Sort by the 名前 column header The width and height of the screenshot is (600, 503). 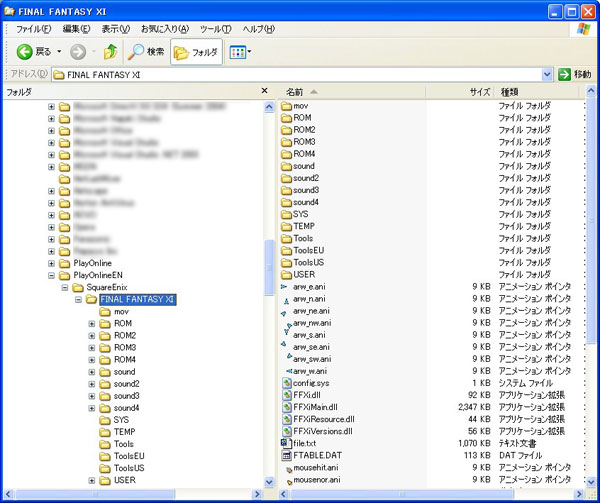(x=352, y=92)
